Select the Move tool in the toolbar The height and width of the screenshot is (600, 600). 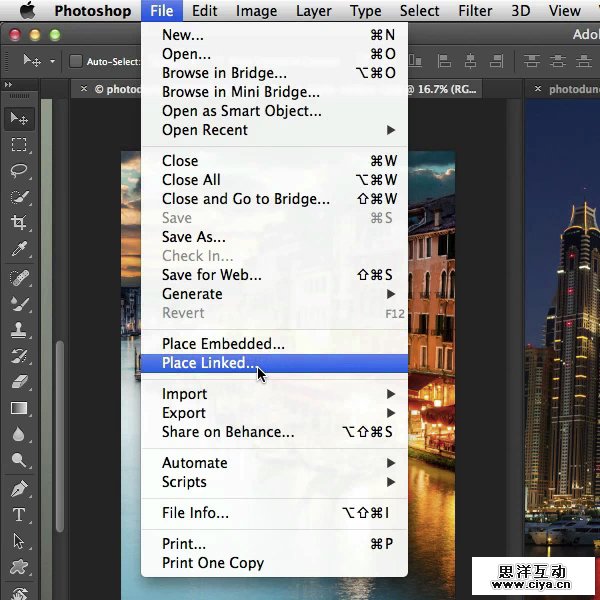tap(19, 119)
